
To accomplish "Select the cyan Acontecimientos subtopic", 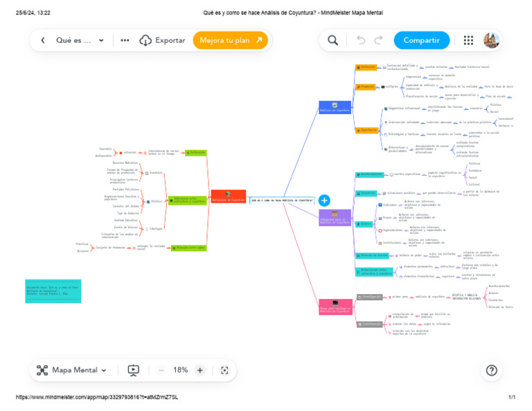I will click(370, 174).
